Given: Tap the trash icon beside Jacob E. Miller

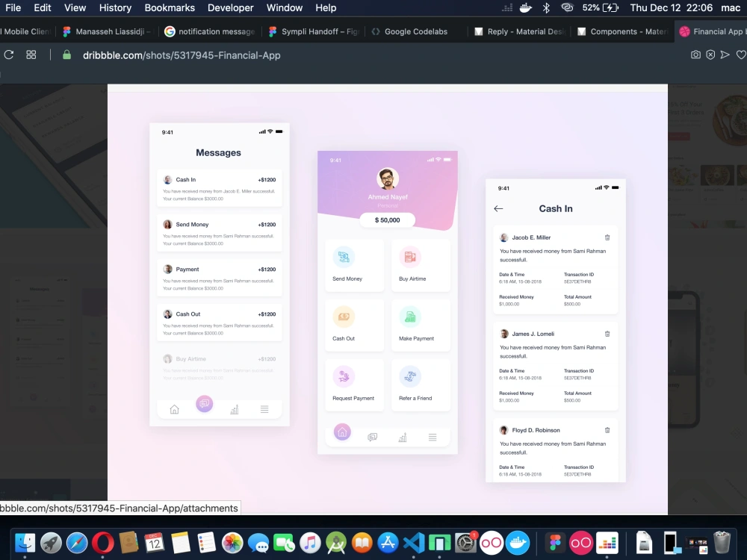Looking at the screenshot, I should point(607,237).
